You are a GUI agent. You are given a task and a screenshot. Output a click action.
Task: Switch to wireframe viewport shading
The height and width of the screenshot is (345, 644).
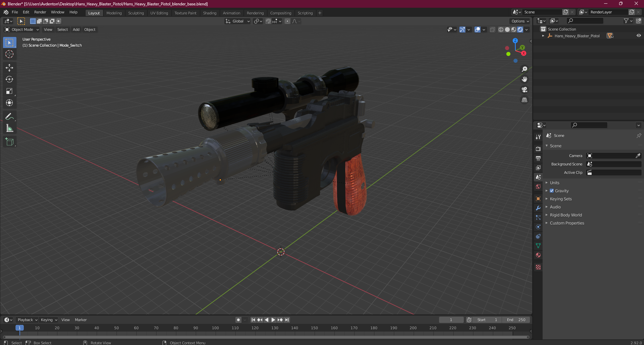click(501, 30)
